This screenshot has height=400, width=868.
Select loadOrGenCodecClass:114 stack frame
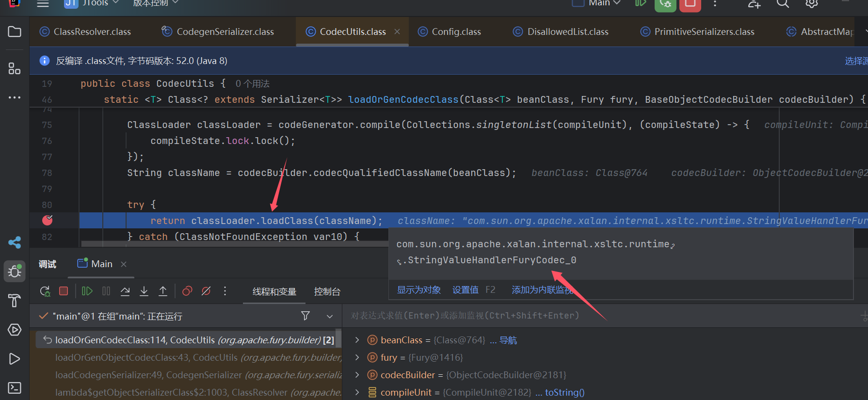pyautogui.click(x=189, y=340)
